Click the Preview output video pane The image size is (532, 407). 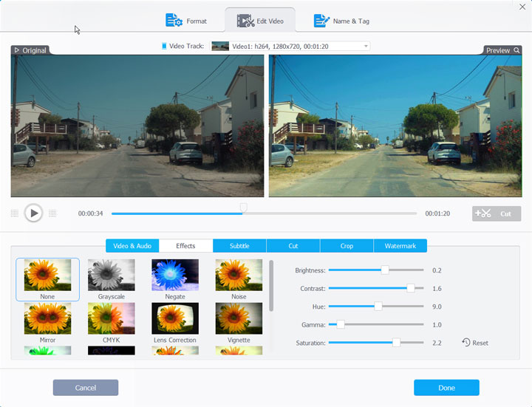pos(395,126)
